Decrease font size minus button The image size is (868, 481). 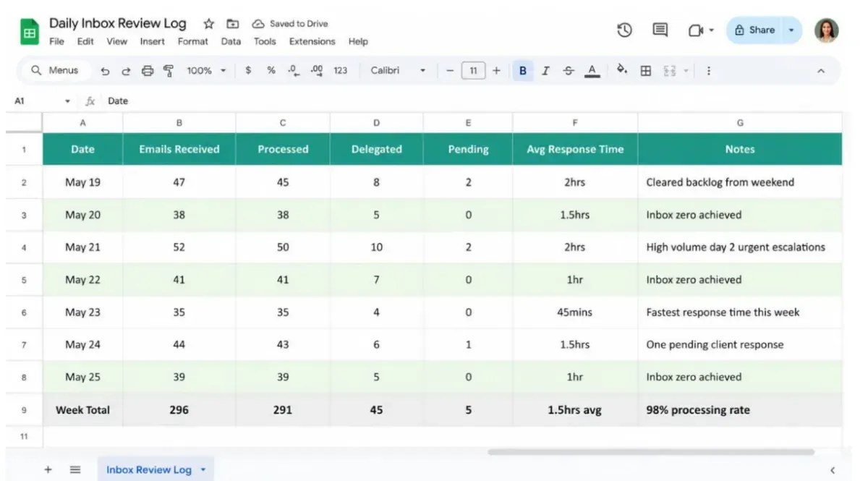449,71
